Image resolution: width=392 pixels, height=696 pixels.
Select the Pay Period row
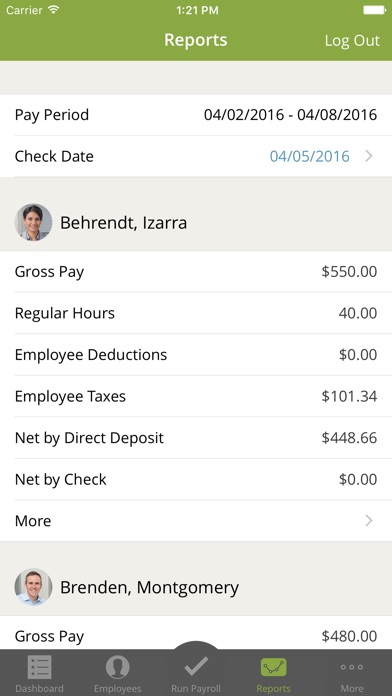point(196,115)
